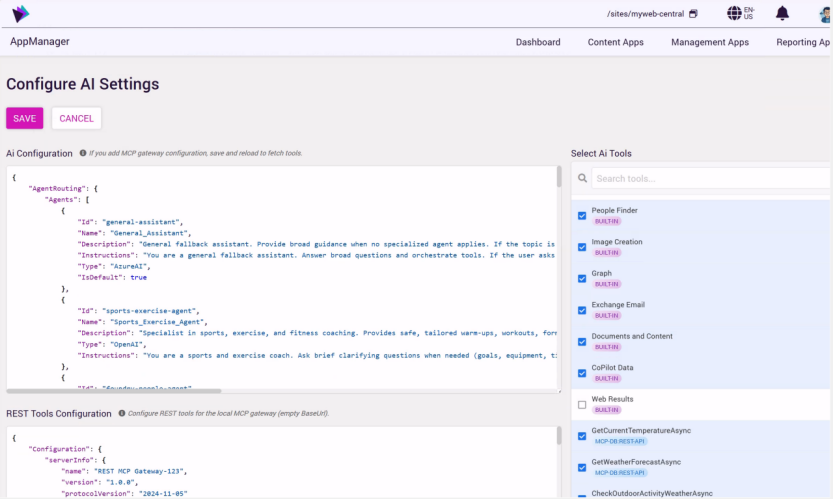The width and height of the screenshot is (833, 500).
Task: Click vertical scrollbar of REST Tools editor
Action: (x=559, y=436)
